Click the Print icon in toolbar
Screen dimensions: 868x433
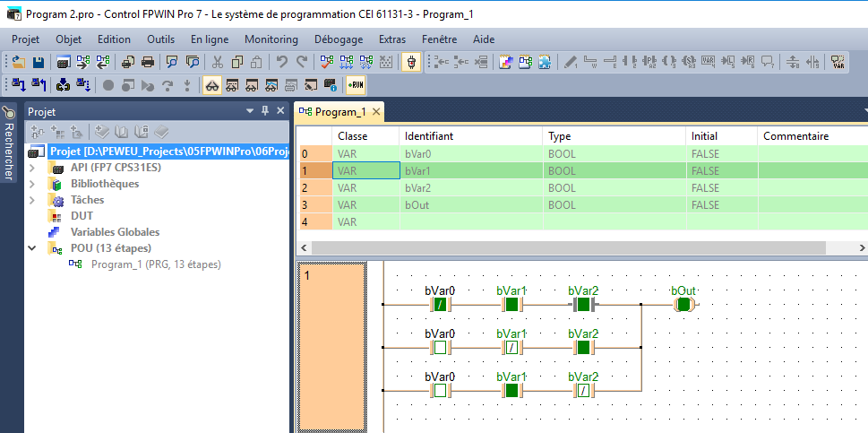tap(148, 63)
